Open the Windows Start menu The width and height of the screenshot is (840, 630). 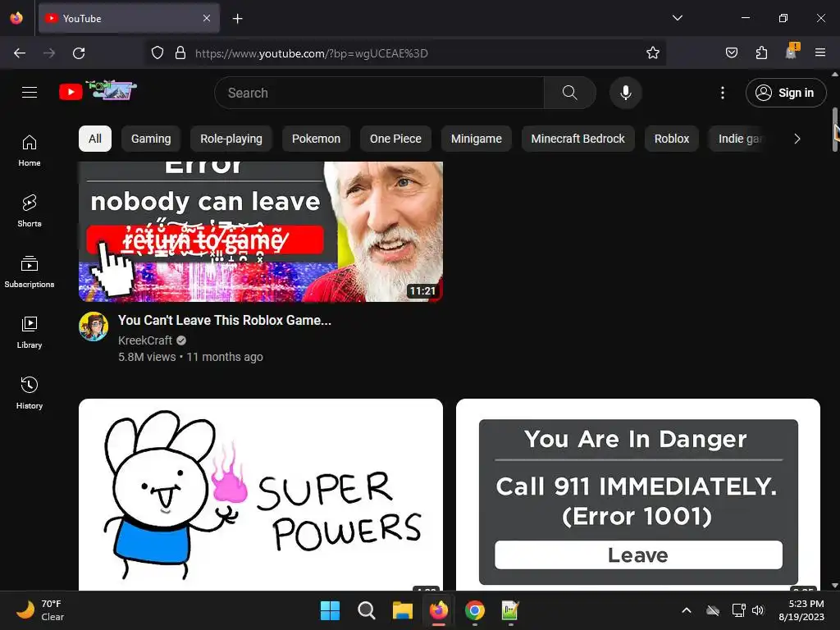coord(330,610)
